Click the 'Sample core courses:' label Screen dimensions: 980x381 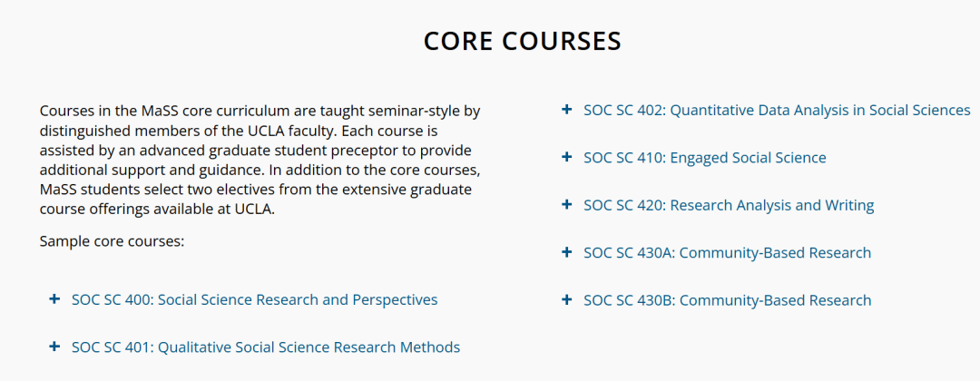pos(112,241)
